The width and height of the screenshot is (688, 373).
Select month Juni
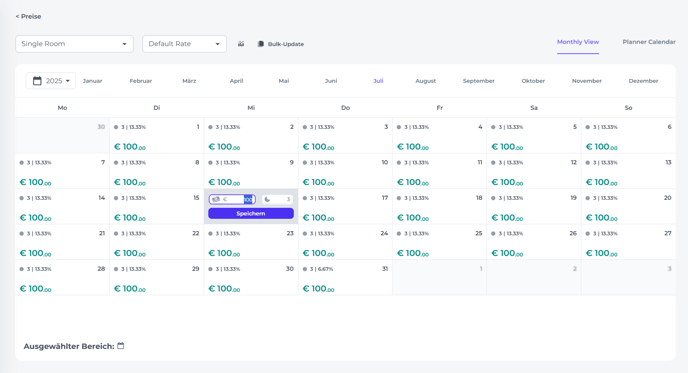[x=331, y=81]
